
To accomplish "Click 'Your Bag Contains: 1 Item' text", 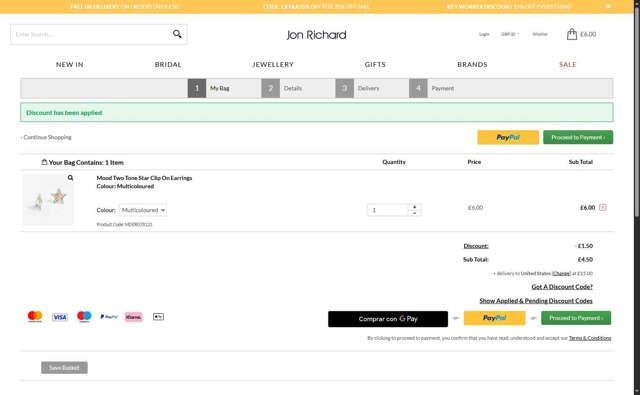I will click(x=86, y=162).
